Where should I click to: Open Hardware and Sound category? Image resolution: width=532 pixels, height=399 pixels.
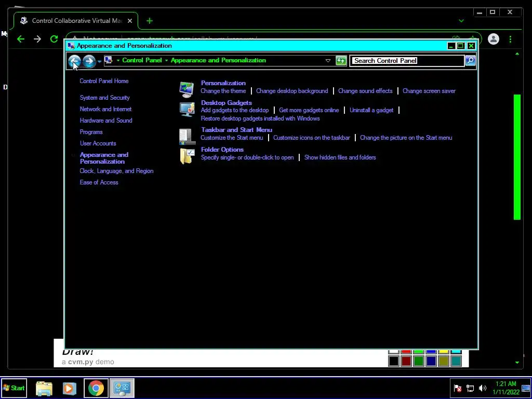(x=106, y=121)
